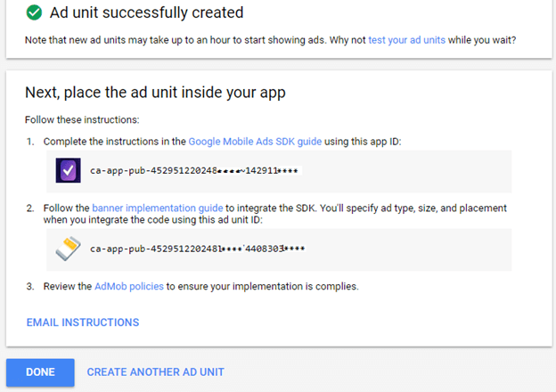This screenshot has width=556, height=392.
Task: Select the ad unit ID containing 4408303
Action: click(197, 249)
